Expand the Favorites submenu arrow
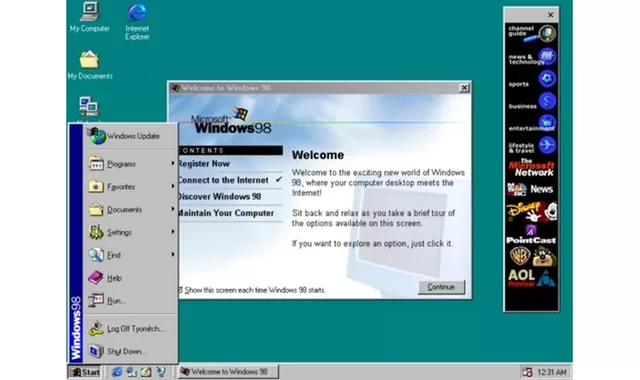This screenshot has width=640, height=380. 173,186
